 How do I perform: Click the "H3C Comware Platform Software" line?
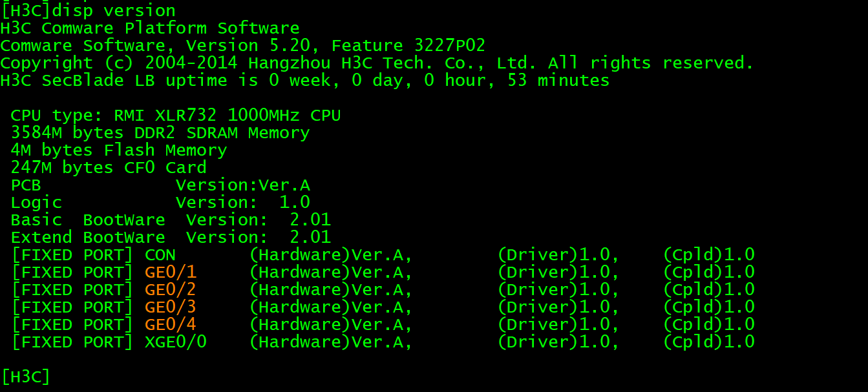(x=150, y=28)
